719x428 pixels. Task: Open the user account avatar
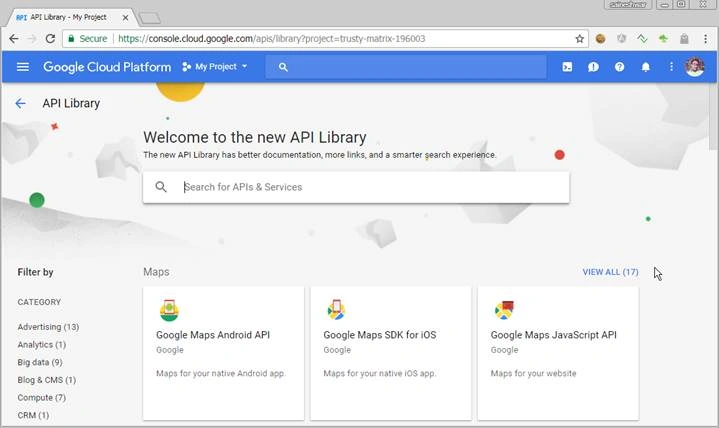click(695, 67)
